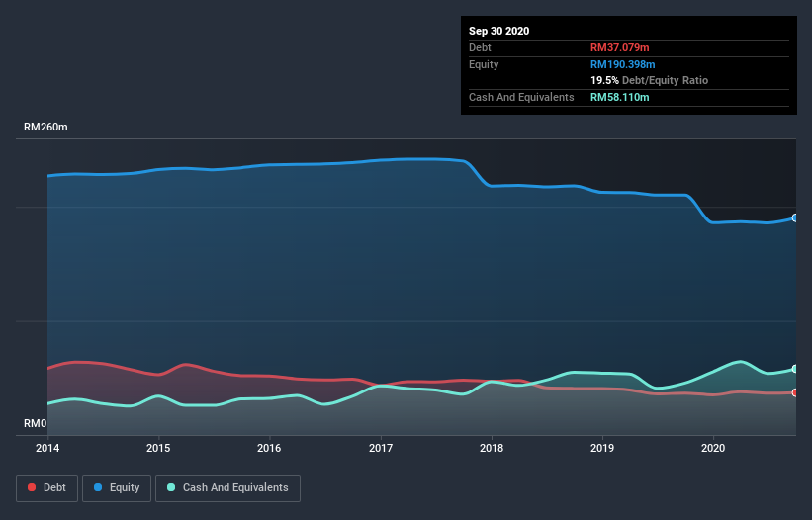Toggle the Equity legend button

coord(117,488)
